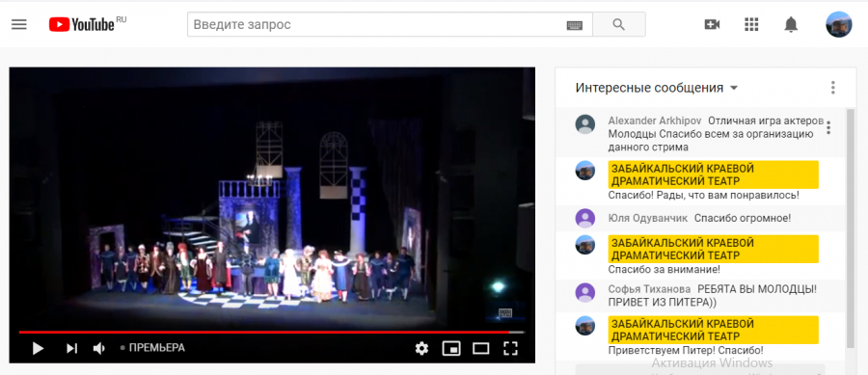Mute the video volume
Screen dimensions: 868x375
click(x=99, y=348)
